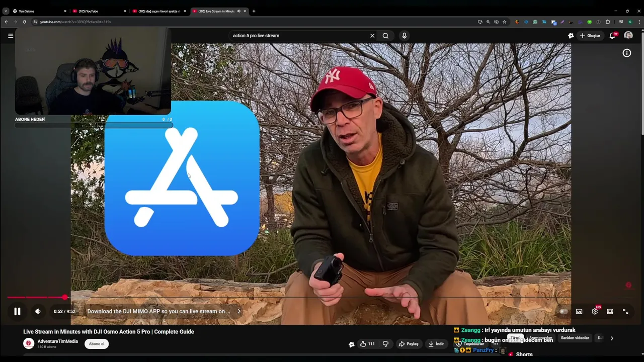Open player settings gear

pos(595,311)
